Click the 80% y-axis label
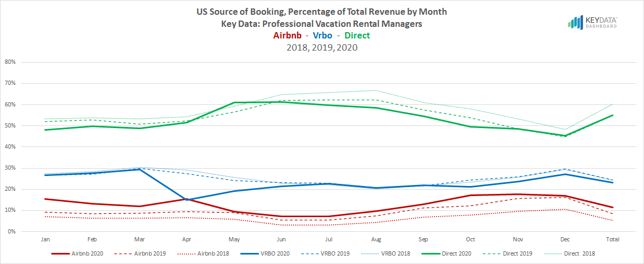 [10, 62]
